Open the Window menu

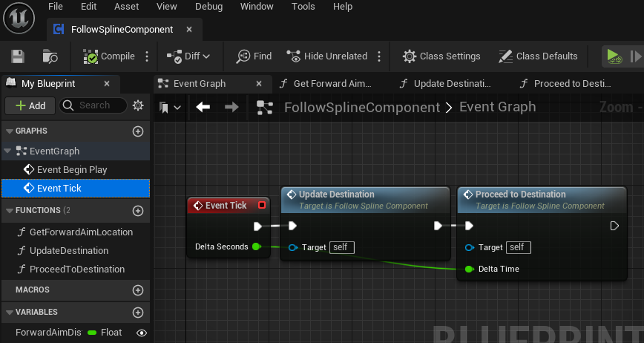257,7
